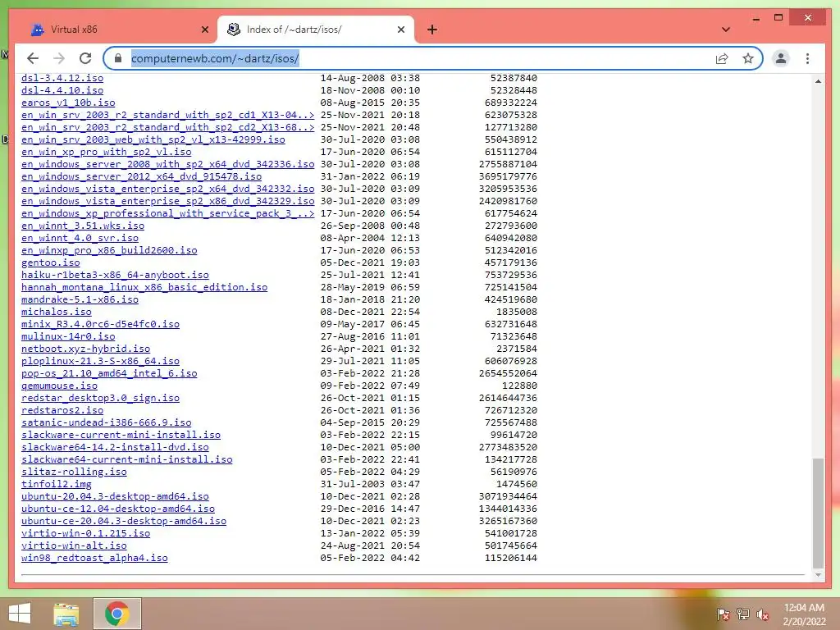This screenshot has height=630, width=840.
Task: Open the Windows Start button
Action: (20, 614)
